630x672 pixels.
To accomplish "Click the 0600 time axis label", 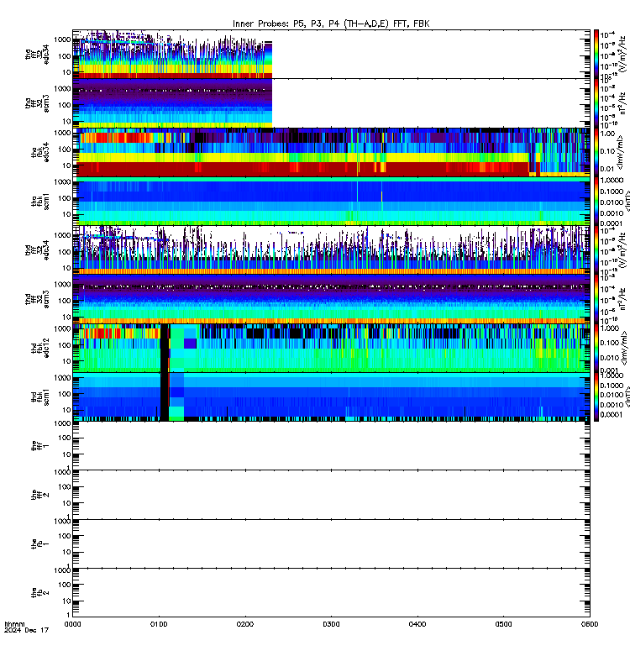I will 590,624.
